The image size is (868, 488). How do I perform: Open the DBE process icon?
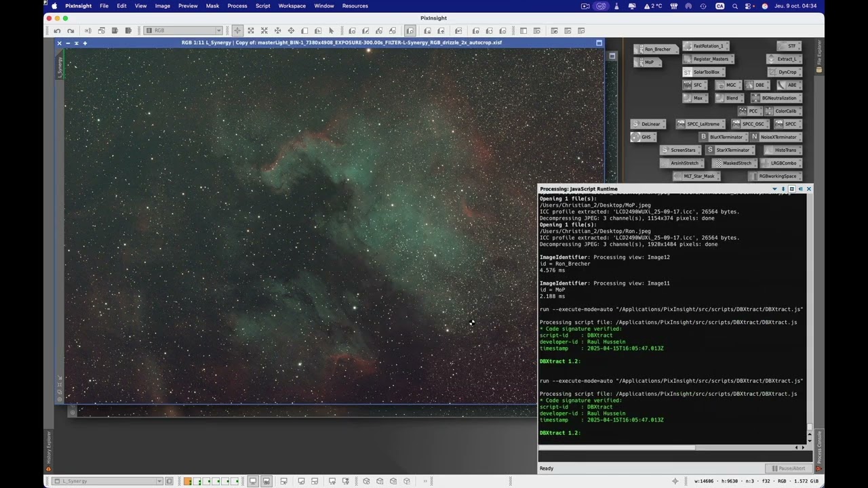(757, 85)
